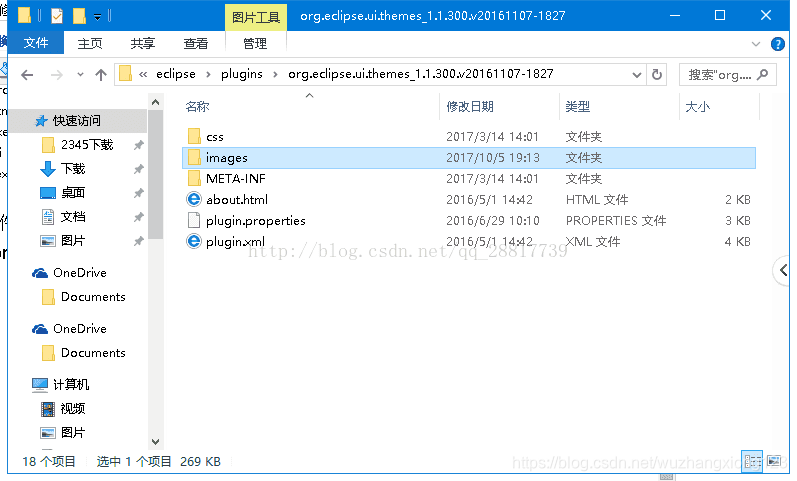This screenshot has height=481, width=797.
Task: Select the css folder name
Action: 214,137
